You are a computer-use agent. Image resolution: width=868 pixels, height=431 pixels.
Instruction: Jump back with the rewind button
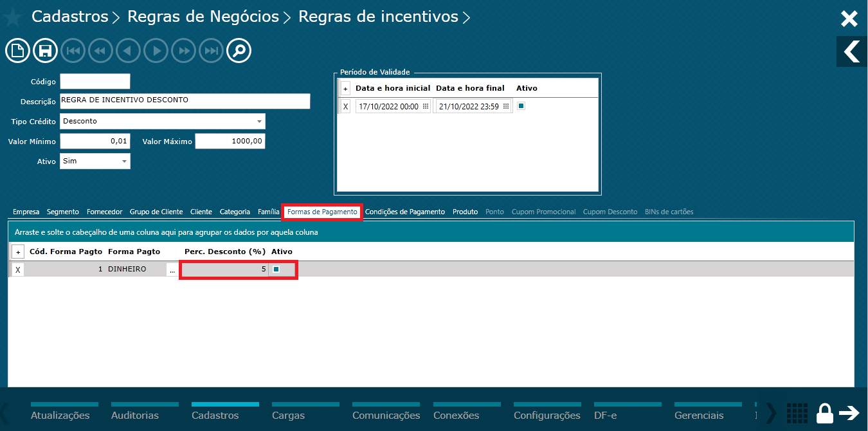click(x=100, y=50)
